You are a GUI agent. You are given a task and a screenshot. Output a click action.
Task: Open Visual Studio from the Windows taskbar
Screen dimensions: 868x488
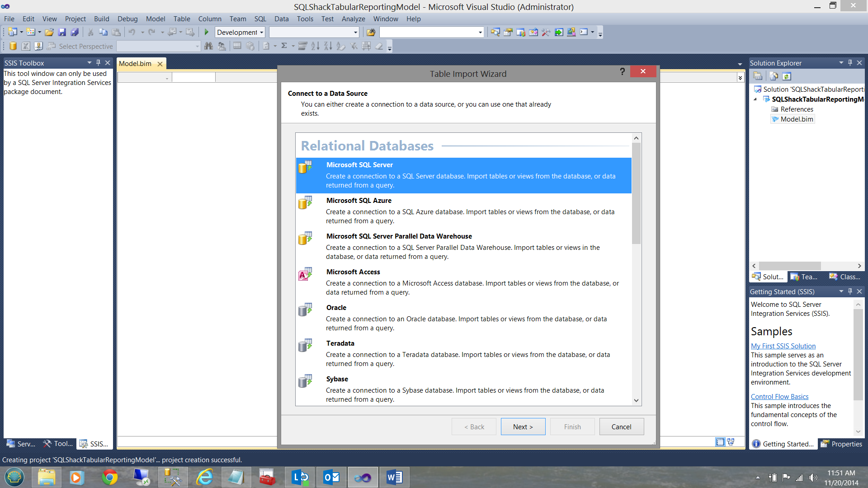point(363,477)
